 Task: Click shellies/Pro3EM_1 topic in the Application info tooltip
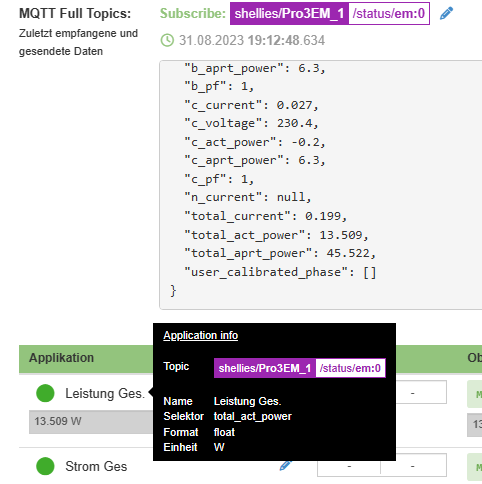click(x=265, y=368)
